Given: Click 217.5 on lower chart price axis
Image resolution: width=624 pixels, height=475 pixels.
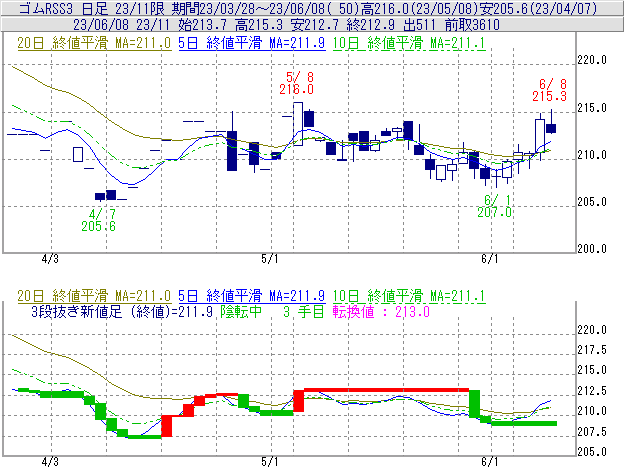Looking at the screenshot, I should pos(592,350).
